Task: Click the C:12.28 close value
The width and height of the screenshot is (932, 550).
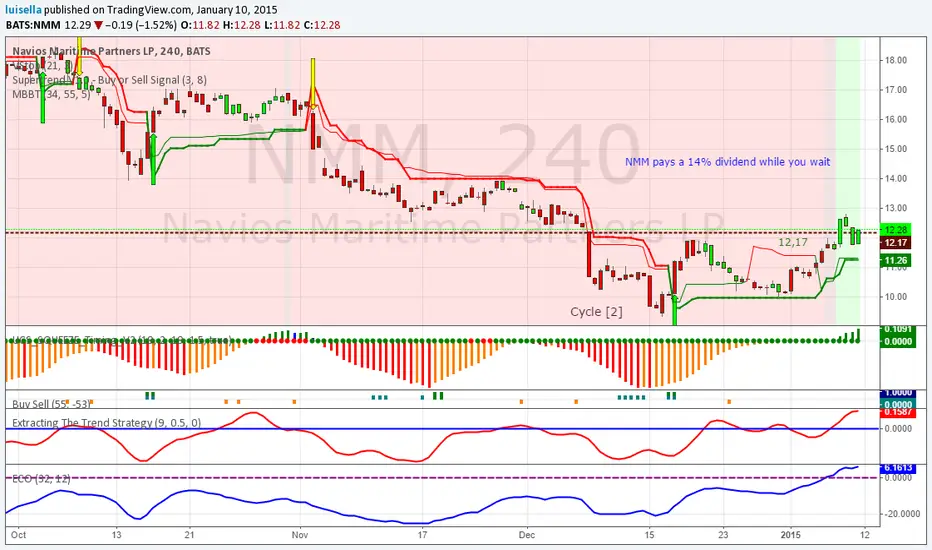Action: [322, 25]
